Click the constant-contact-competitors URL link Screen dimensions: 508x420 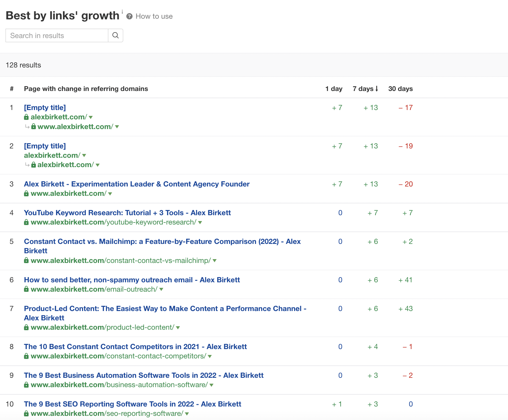point(118,356)
